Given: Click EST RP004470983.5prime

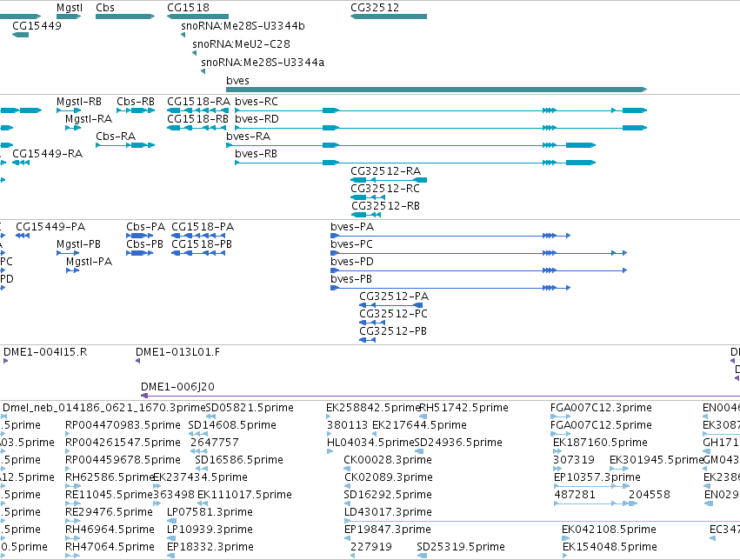Looking at the screenshot, I should 68,434.
